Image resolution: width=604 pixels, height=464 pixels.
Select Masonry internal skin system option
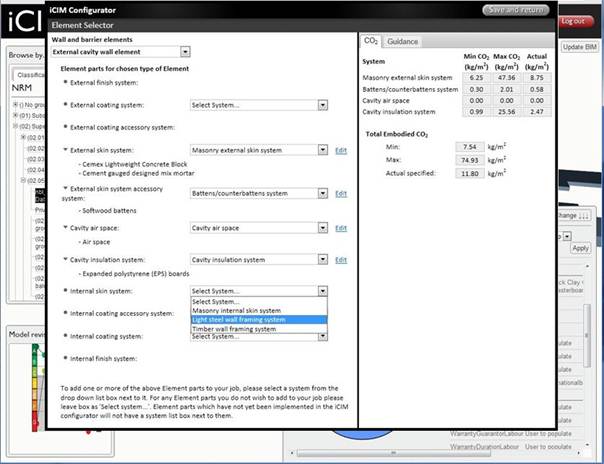coord(259,310)
